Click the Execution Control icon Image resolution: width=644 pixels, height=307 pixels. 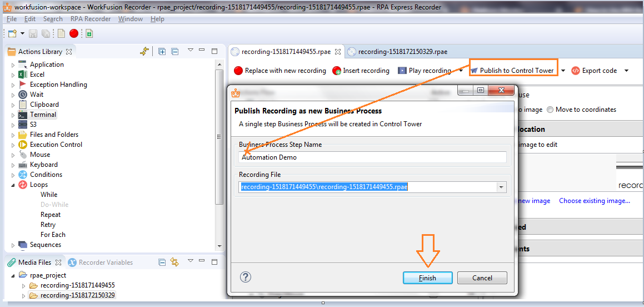click(x=23, y=145)
